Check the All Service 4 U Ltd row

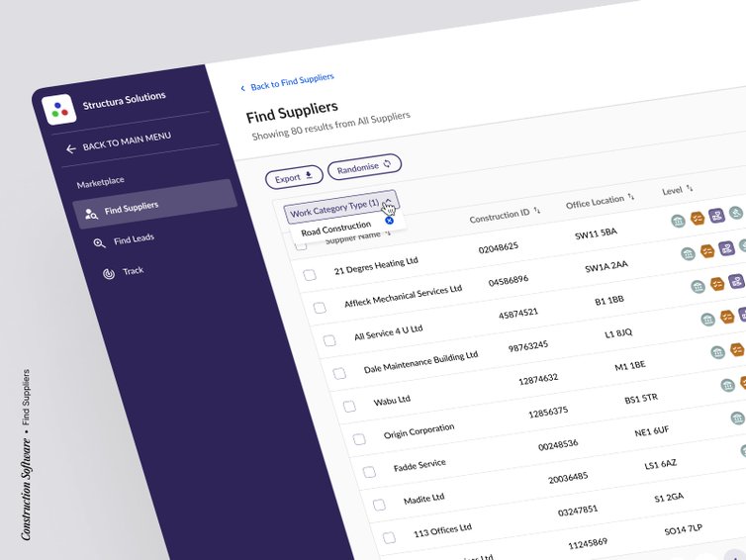click(x=329, y=340)
